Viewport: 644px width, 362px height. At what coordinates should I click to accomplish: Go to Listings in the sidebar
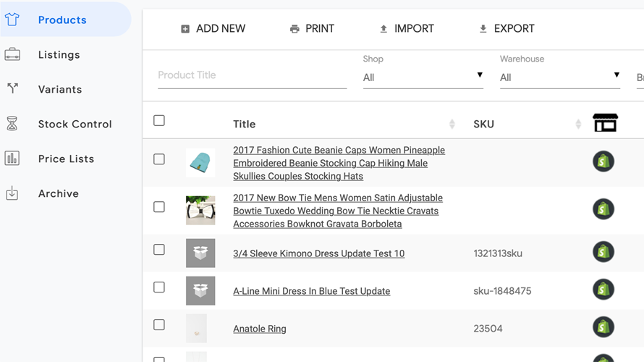click(x=59, y=55)
